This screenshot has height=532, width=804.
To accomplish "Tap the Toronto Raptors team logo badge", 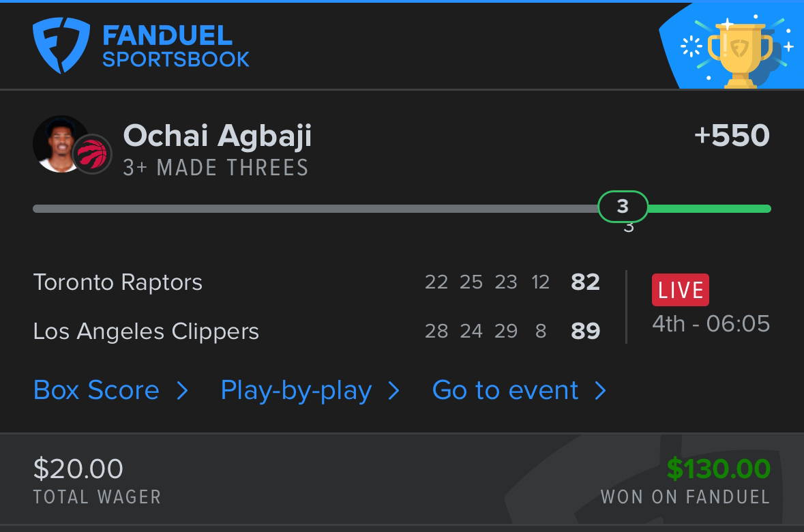I will coord(92,153).
